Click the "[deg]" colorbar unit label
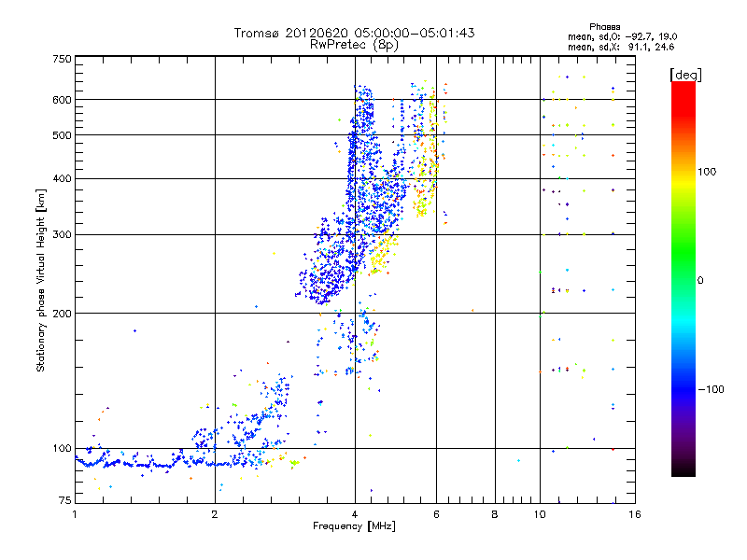Screen dimensions: 747x560 (685, 75)
